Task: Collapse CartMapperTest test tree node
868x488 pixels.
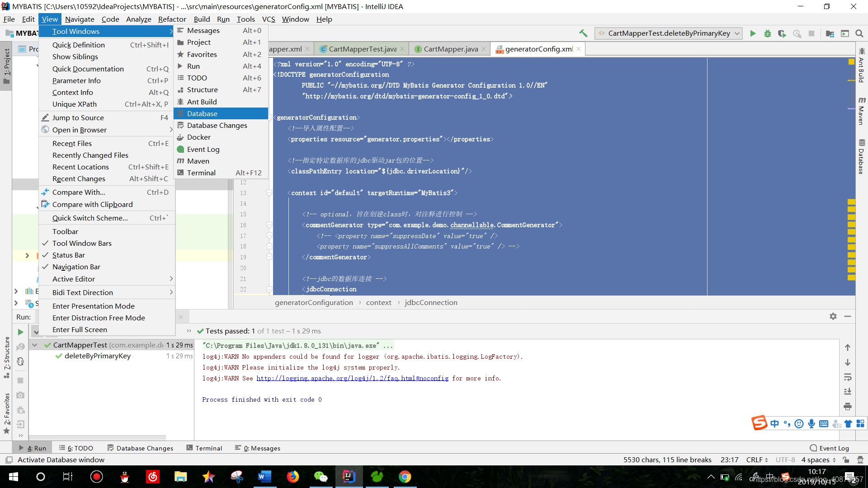Action: (35, 345)
